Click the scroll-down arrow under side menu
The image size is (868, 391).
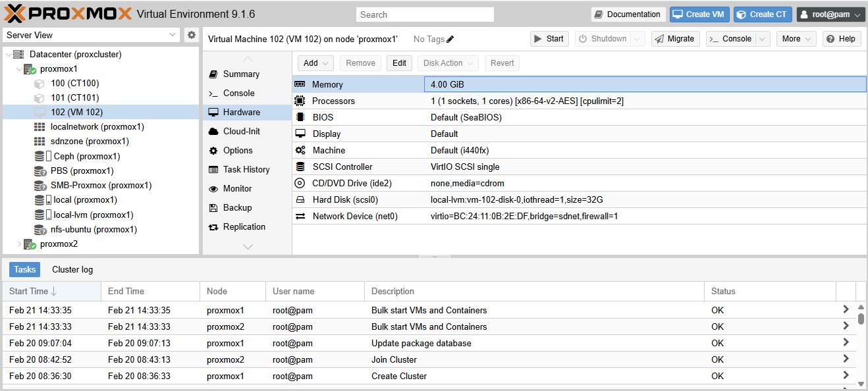click(x=248, y=247)
